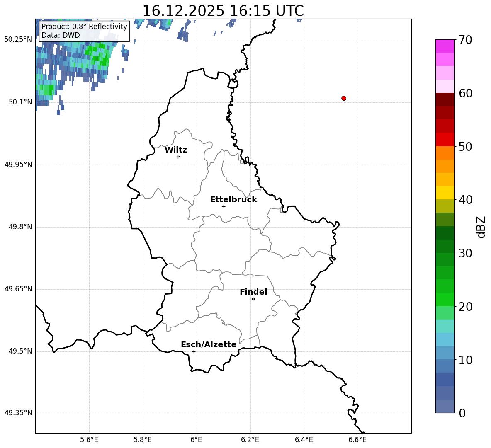Click the colorbar tick label 40

click(x=465, y=200)
